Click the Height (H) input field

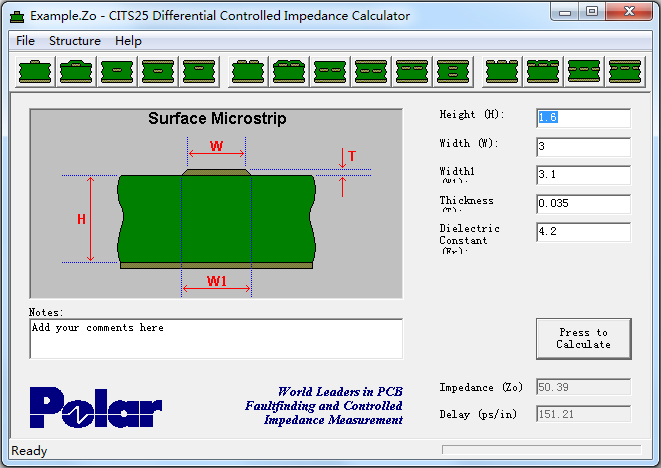pyautogui.click(x=583, y=118)
